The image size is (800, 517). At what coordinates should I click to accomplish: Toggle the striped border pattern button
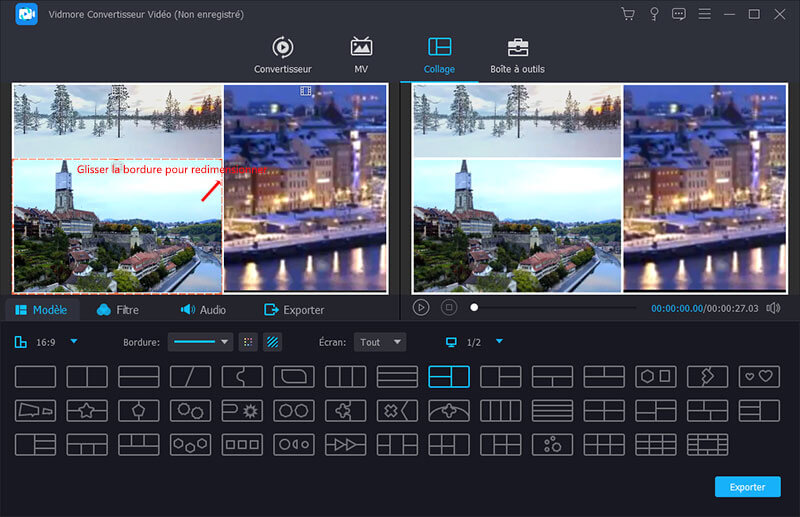click(x=272, y=342)
